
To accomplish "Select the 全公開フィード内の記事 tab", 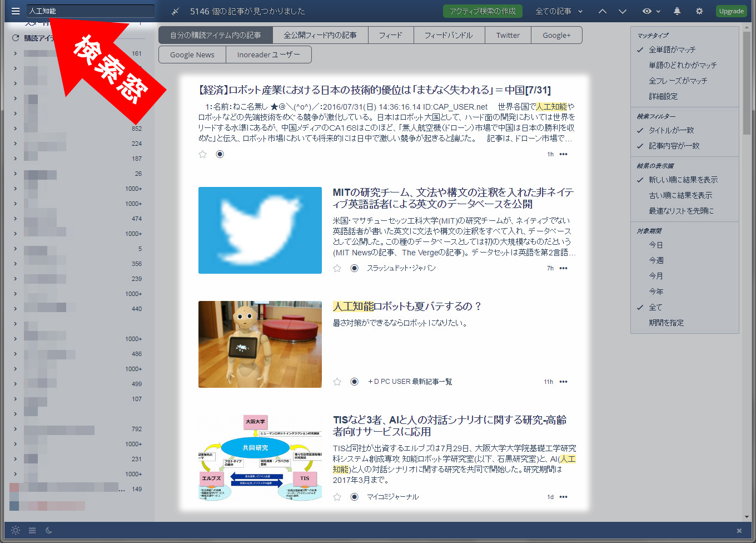I will 320,35.
